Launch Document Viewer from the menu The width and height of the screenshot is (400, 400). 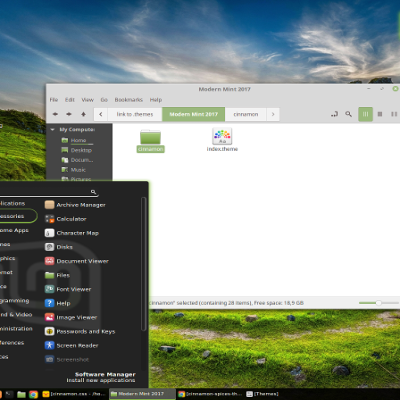77,261
